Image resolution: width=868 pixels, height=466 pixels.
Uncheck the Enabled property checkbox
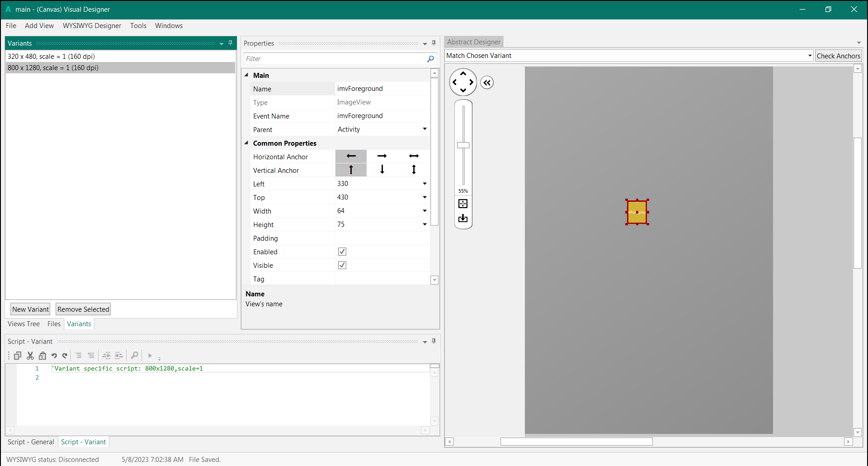click(x=342, y=252)
